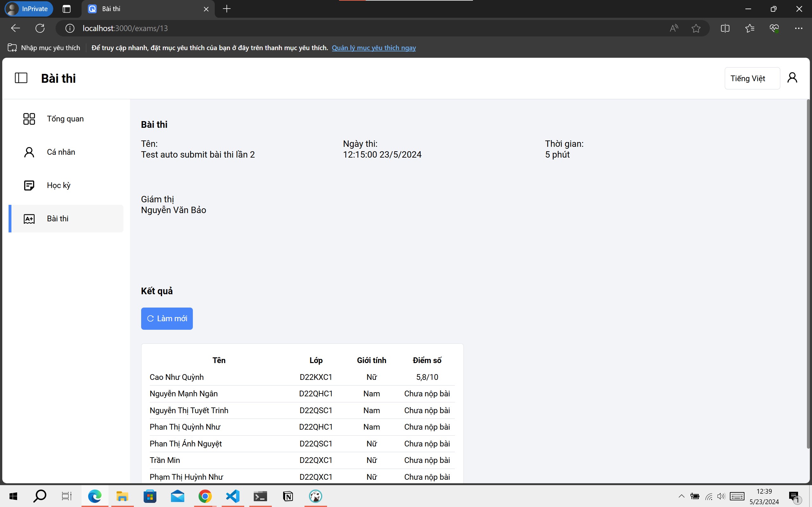Add page to favorites star icon
The image size is (812, 507).
(x=696, y=29)
